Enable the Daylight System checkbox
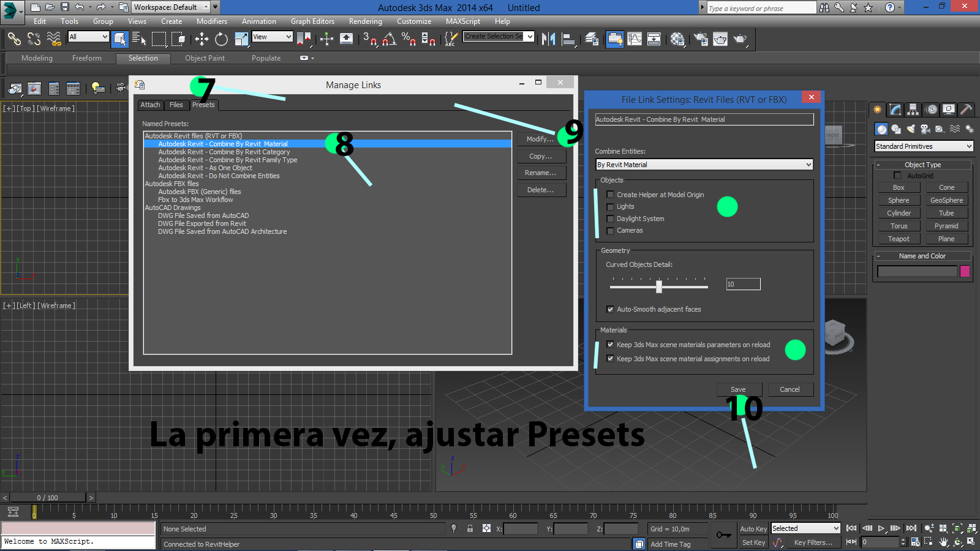 (610, 219)
